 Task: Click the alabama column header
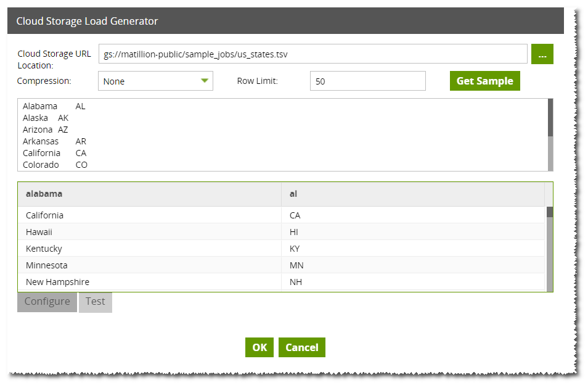150,194
